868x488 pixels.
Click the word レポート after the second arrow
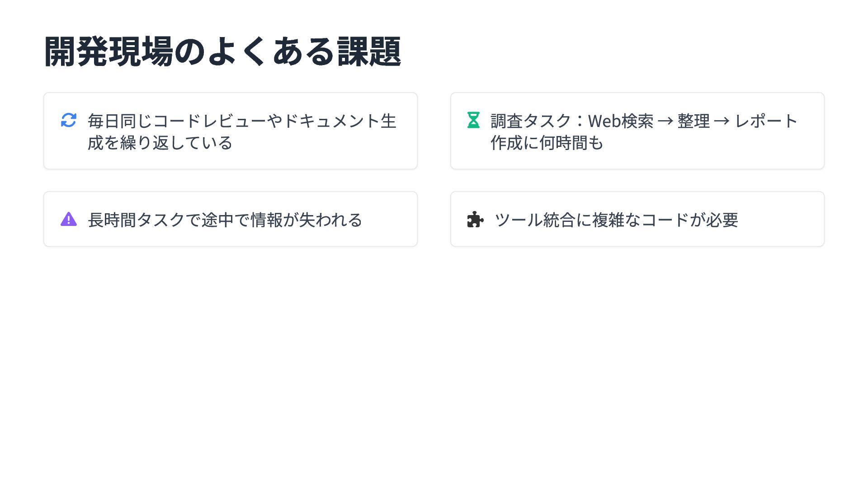point(766,121)
